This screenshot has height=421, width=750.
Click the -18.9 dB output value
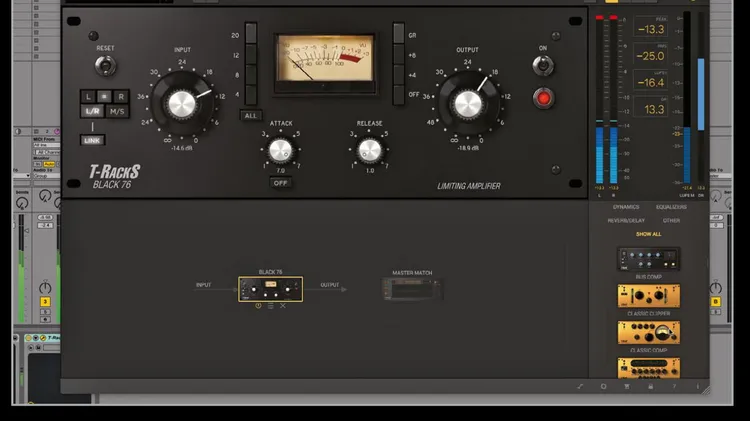[468, 148]
